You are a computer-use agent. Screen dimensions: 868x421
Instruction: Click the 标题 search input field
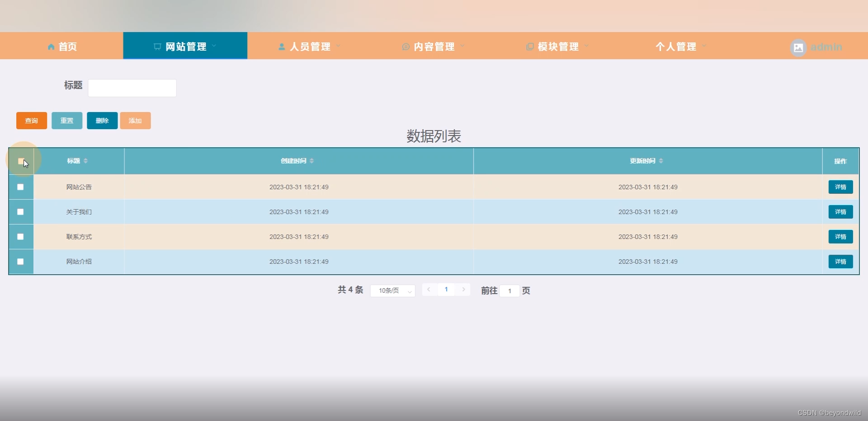pyautogui.click(x=132, y=88)
